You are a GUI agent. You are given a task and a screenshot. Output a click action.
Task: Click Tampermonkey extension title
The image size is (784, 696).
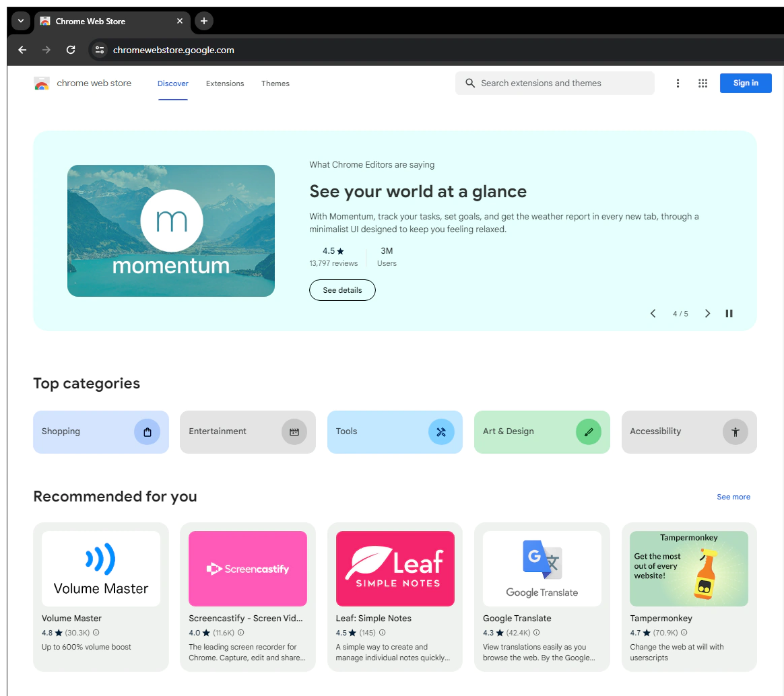pos(661,619)
